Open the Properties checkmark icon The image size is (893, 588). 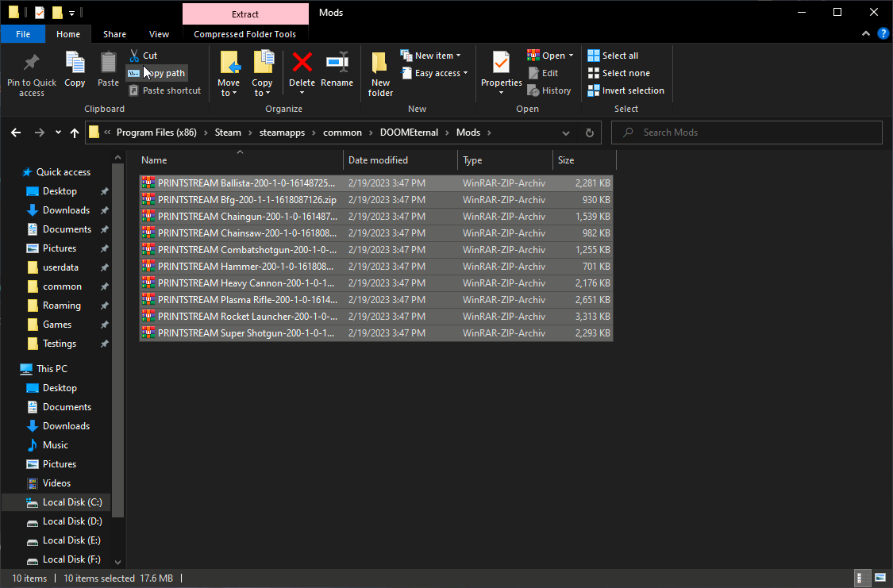click(x=501, y=63)
